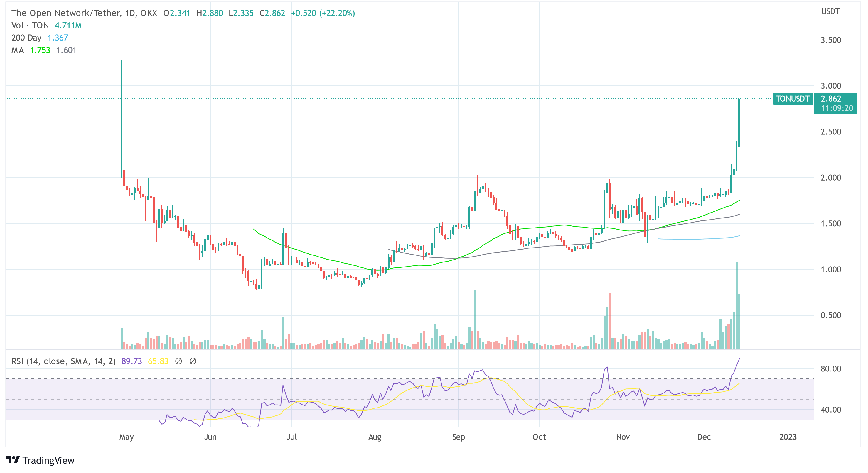The image size is (868, 473).
Task: Select the Vol · TON legend entry
Action: coord(30,25)
